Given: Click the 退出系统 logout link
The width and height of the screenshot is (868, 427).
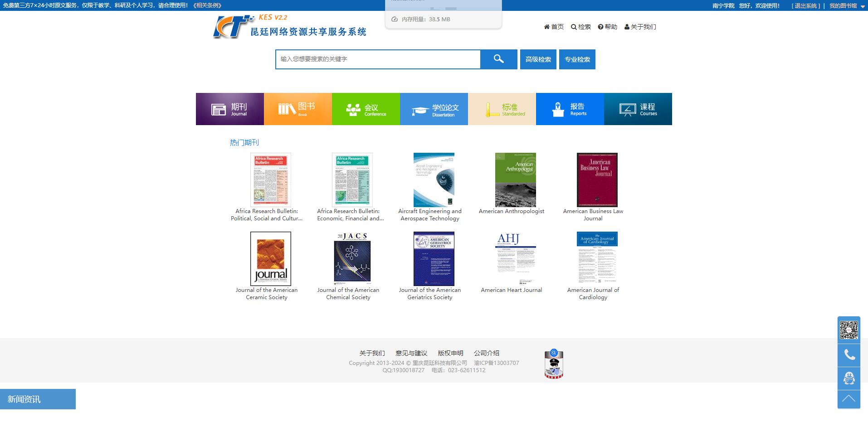Looking at the screenshot, I should (x=805, y=6).
